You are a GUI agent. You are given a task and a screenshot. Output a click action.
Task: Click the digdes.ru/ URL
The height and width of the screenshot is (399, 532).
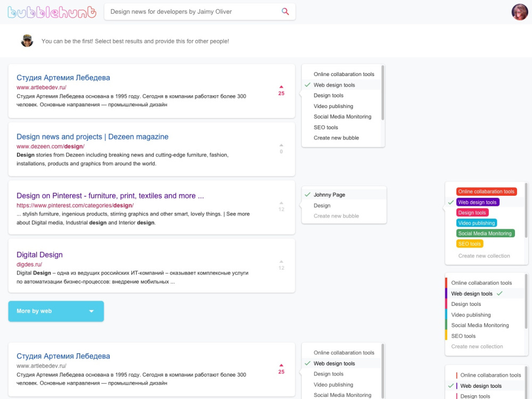[29, 264]
